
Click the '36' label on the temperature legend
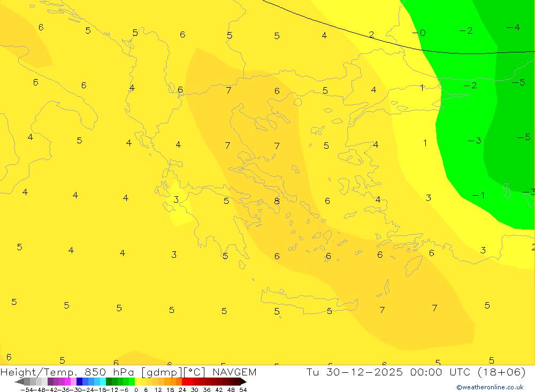(207, 390)
